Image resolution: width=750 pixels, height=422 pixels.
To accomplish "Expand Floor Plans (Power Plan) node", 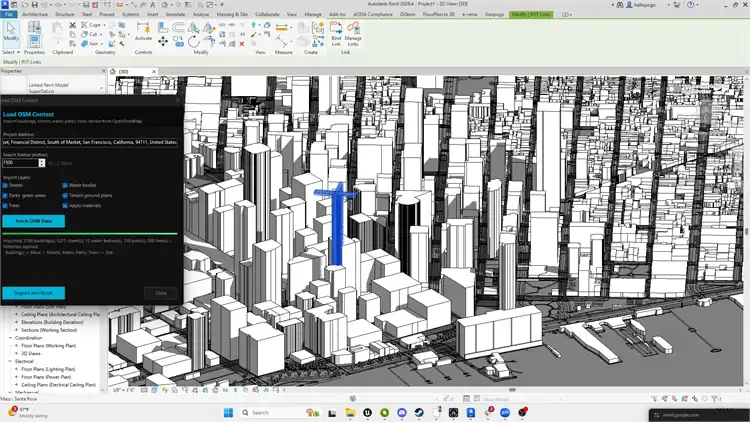I will point(17,377).
